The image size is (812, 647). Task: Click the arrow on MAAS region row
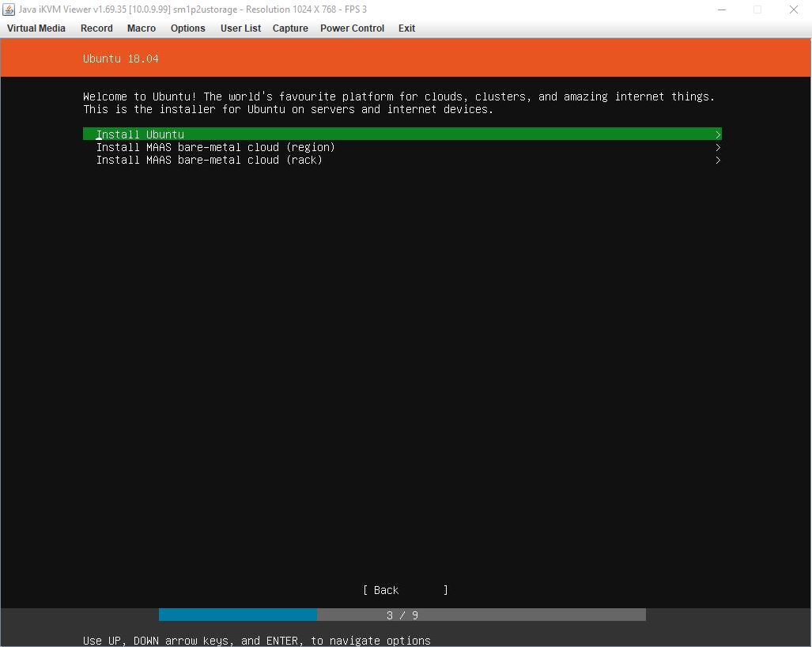pyautogui.click(x=718, y=148)
